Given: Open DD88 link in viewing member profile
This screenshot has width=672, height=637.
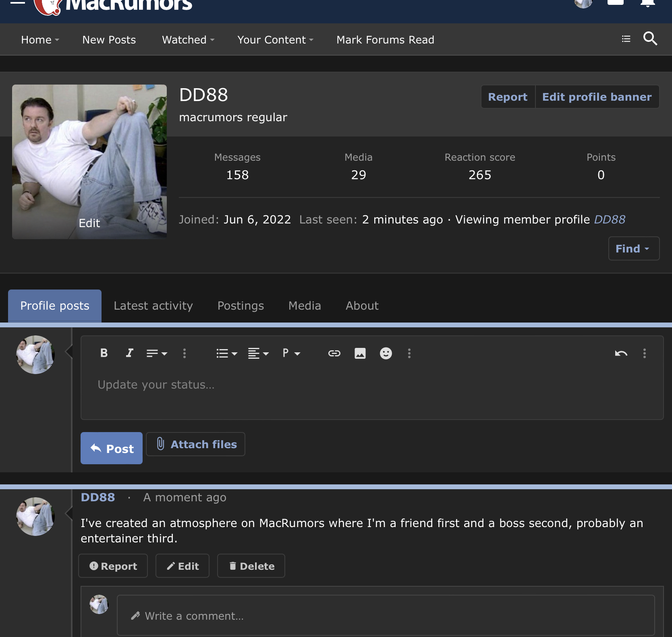Looking at the screenshot, I should 610,219.
